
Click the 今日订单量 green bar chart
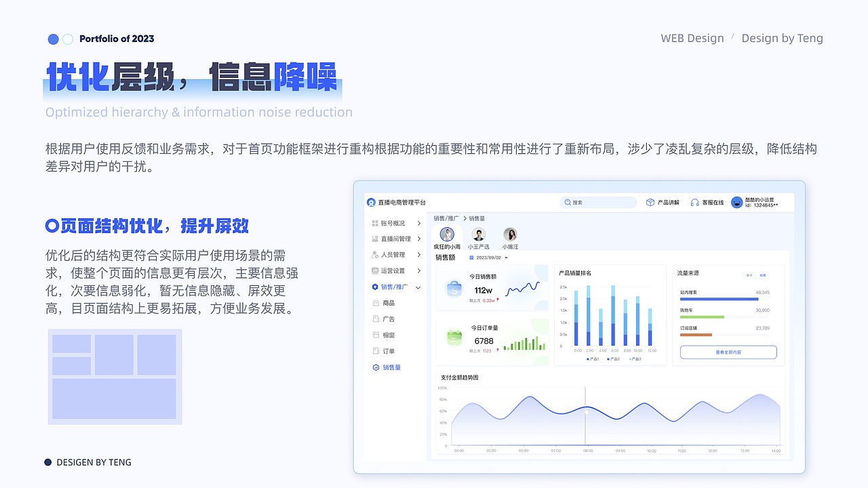(x=525, y=344)
